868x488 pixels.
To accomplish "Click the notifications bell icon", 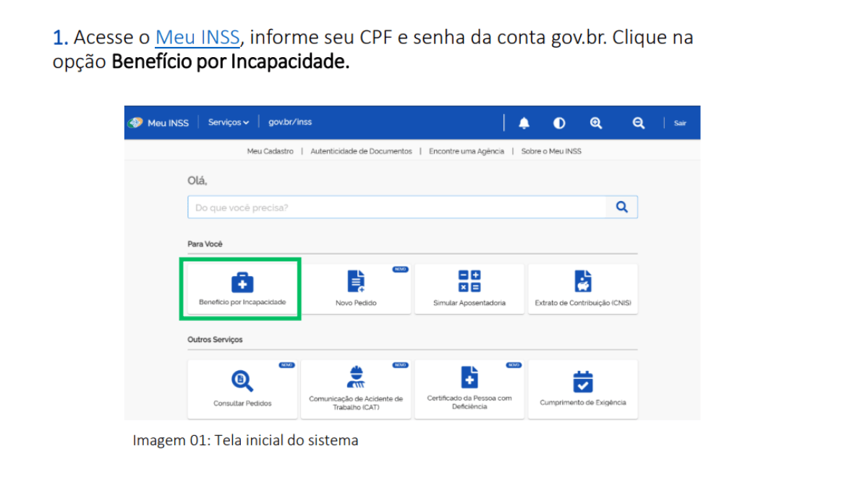I will 524,123.
